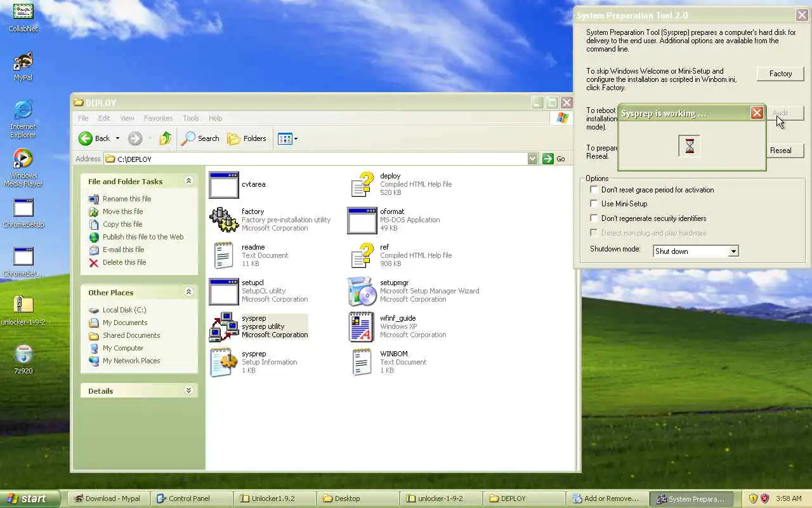Expand the Details panel
This screenshot has height=508, width=812.
point(188,391)
